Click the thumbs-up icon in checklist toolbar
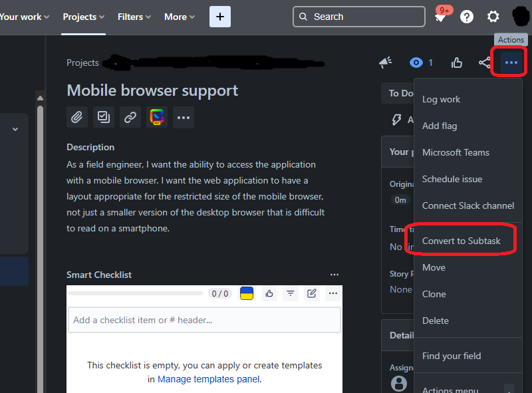Viewport: 532px width, 393px height. pos(269,293)
